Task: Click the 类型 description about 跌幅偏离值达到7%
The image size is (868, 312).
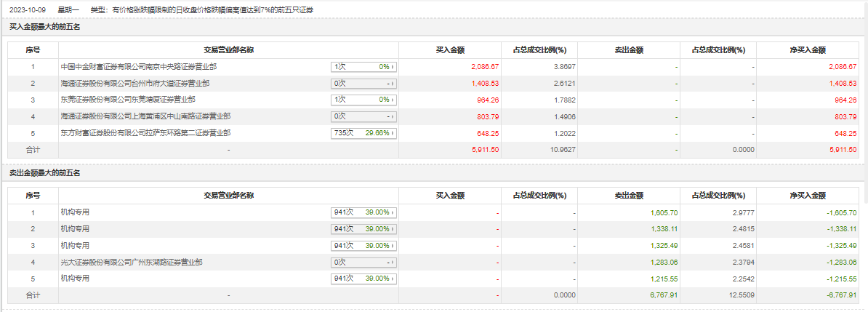Action: (x=202, y=10)
